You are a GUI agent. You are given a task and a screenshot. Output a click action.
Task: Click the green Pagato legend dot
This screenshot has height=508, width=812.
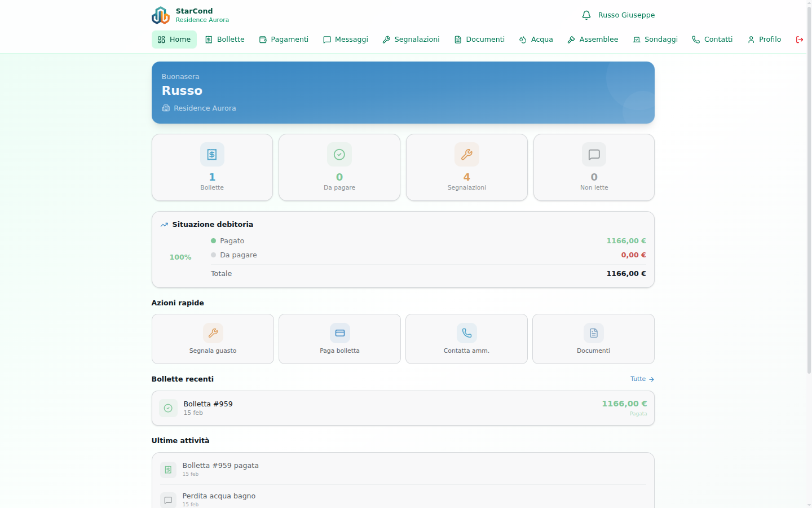[x=214, y=241]
